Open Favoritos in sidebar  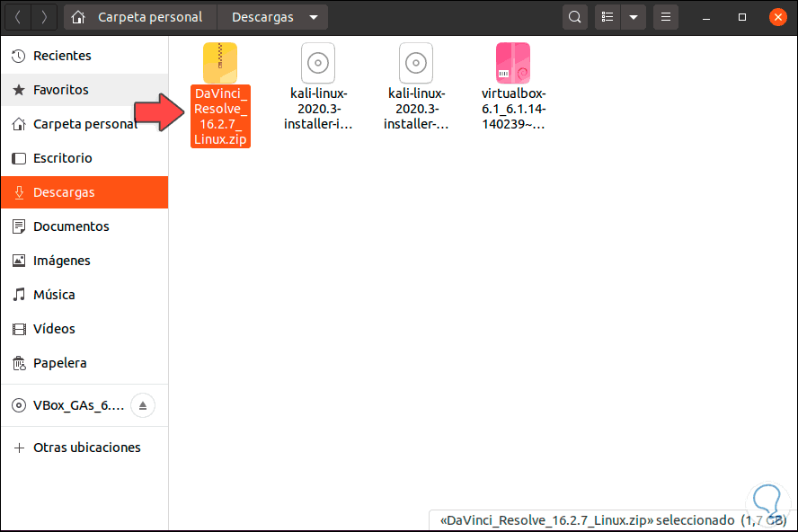84,90
